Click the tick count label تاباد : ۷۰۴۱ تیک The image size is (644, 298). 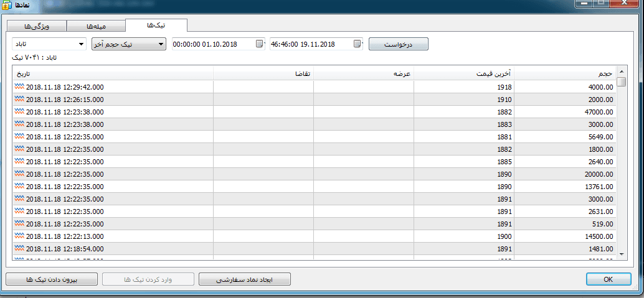point(34,57)
